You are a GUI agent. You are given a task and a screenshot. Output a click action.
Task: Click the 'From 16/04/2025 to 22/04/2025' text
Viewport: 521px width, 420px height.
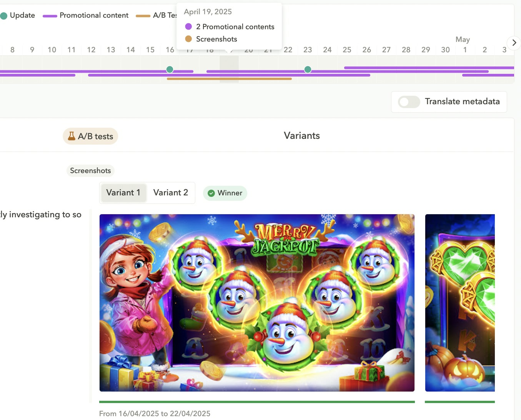155,413
